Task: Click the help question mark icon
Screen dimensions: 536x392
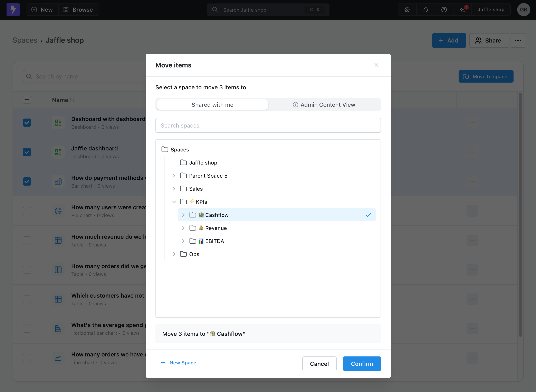Action: pos(444,9)
